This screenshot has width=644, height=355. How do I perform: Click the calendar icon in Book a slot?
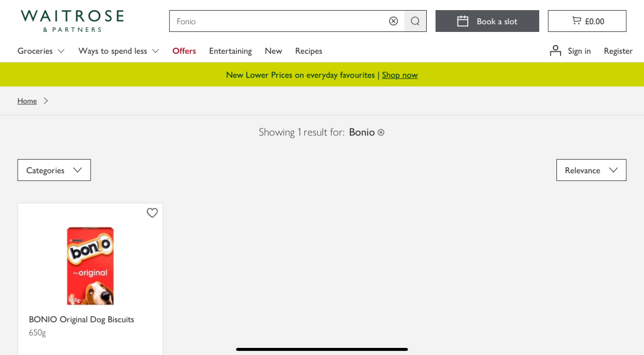tap(463, 21)
